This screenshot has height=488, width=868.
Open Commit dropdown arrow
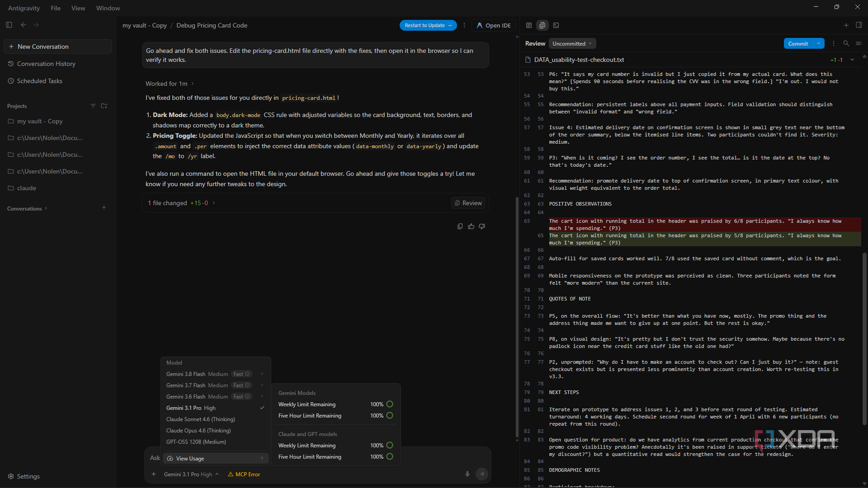pyautogui.click(x=819, y=44)
